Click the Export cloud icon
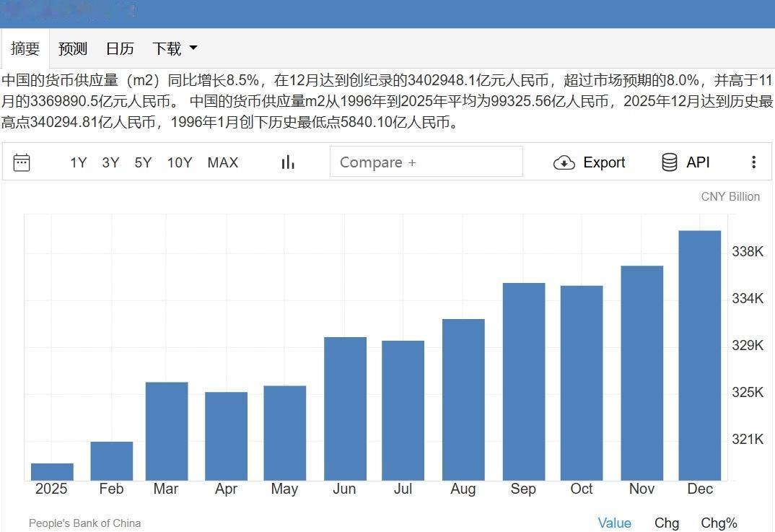 click(563, 162)
